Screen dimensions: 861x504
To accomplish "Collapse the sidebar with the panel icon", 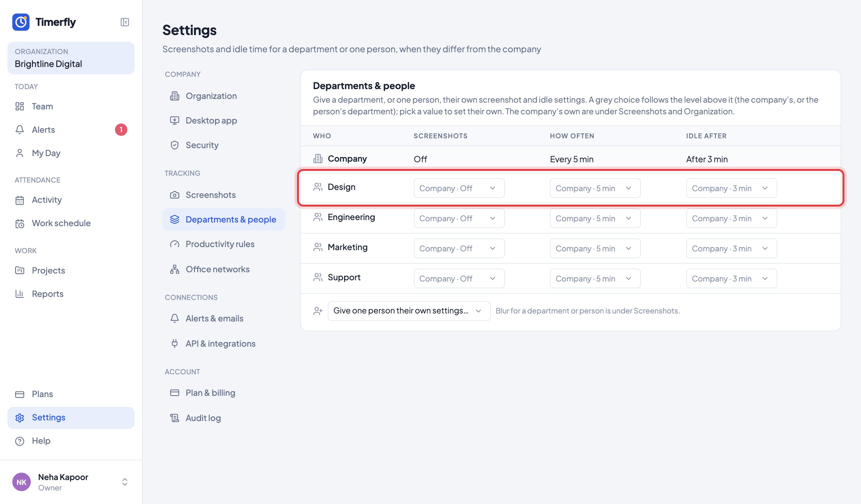I will click(x=125, y=22).
